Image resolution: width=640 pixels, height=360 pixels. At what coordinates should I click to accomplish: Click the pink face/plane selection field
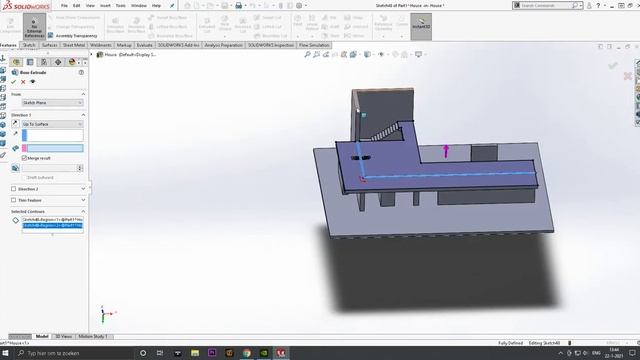53,148
